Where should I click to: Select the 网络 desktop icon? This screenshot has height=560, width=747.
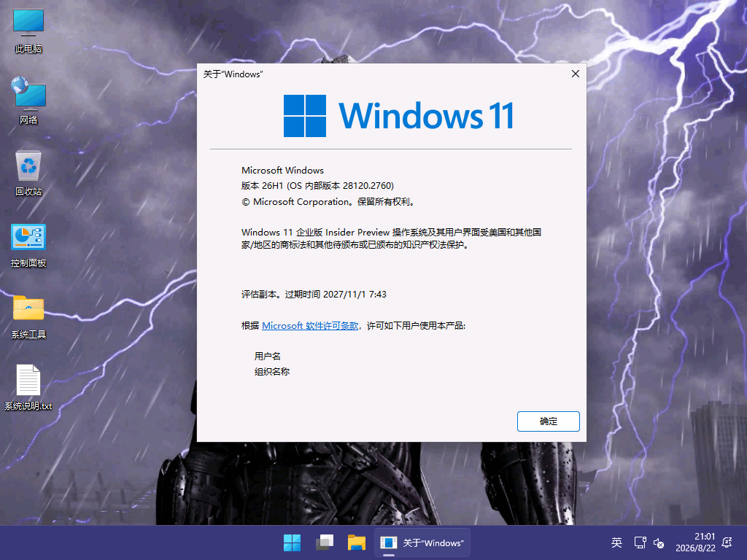[28, 101]
